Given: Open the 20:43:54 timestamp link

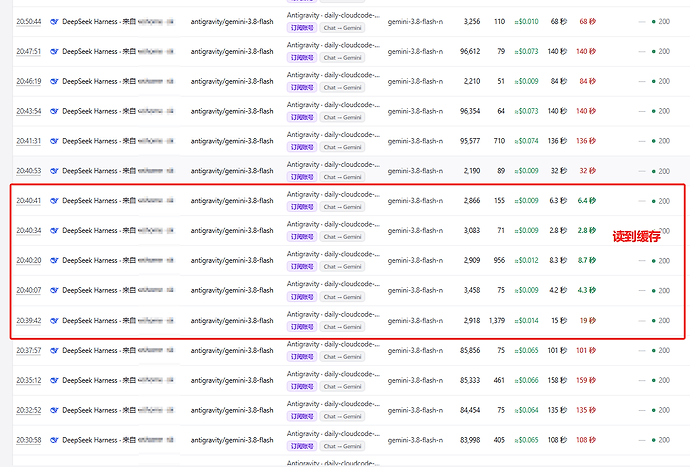Looking at the screenshot, I should pos(29,111).
